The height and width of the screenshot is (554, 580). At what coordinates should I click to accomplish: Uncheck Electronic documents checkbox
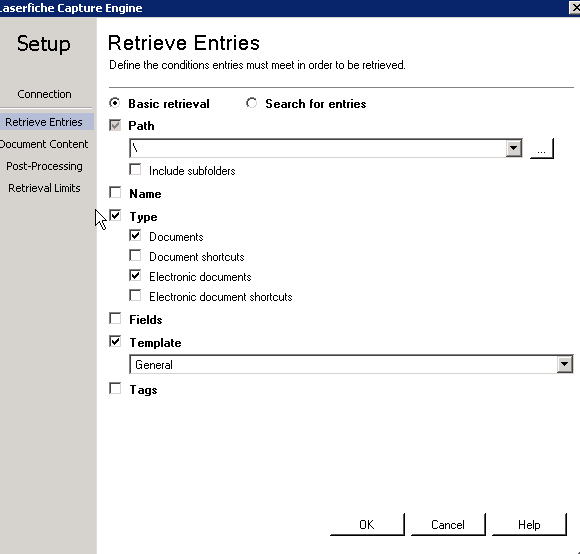point(135,276)
